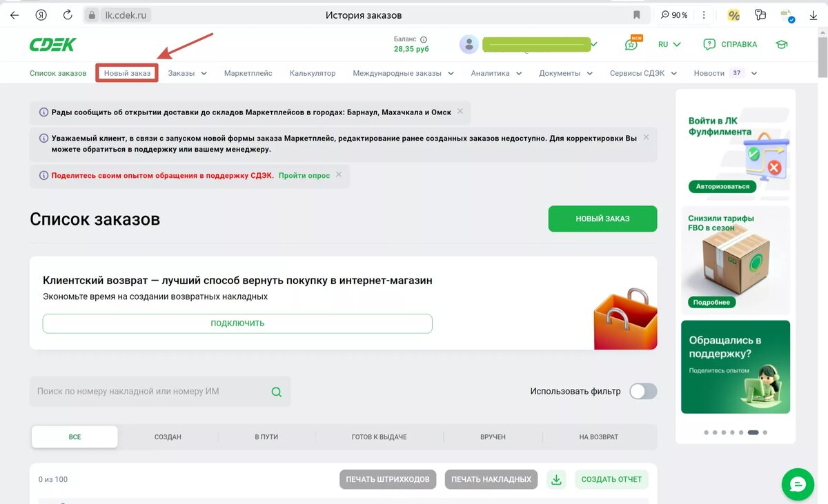Toggle the Использовать фильтр switch
This screenshot has width=828, height=504.
pyautogui.click(x=643, y=391)
